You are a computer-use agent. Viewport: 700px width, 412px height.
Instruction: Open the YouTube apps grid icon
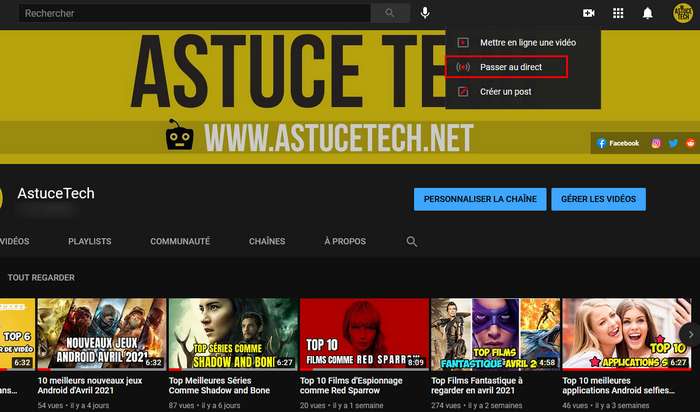coord(618,13)
